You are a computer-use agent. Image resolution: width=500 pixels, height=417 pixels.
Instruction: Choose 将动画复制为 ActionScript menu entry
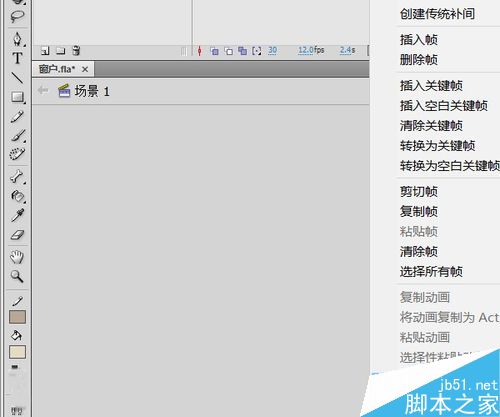pos(450,317)
